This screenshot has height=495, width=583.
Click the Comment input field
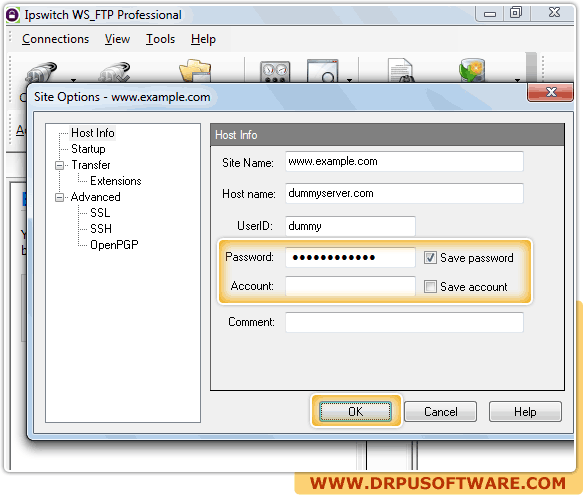click(x=404, y=322)
